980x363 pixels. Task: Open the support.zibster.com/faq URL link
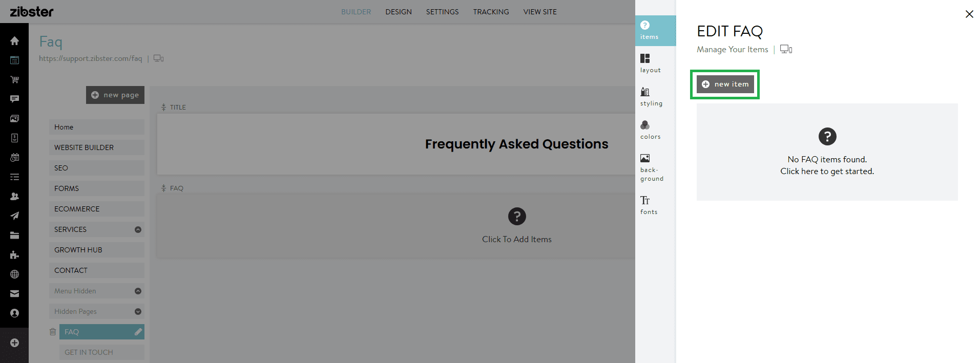pos(91,58)
